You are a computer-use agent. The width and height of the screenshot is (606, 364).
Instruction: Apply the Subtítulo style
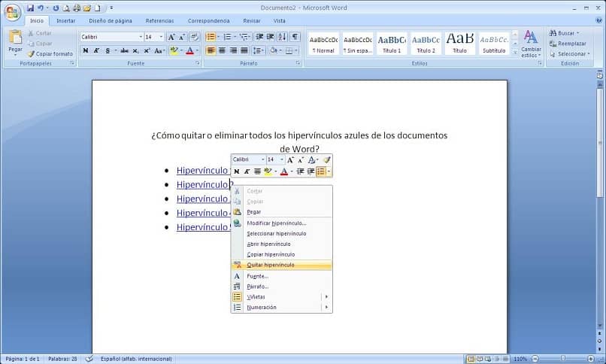point(494,44)
